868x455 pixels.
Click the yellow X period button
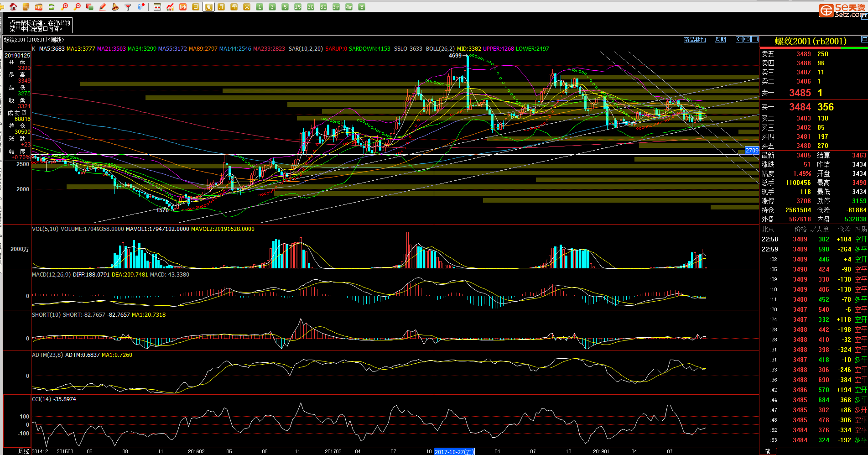(x=247, y=7)
